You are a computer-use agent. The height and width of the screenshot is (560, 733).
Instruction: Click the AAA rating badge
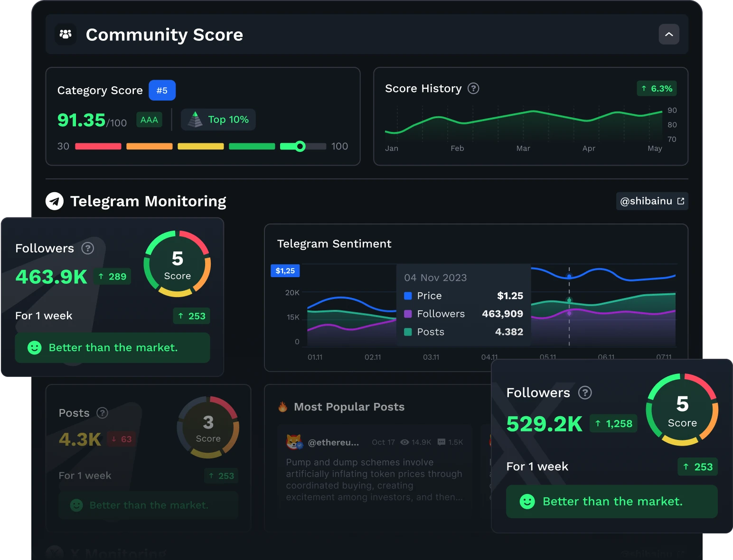pos(149,120)
